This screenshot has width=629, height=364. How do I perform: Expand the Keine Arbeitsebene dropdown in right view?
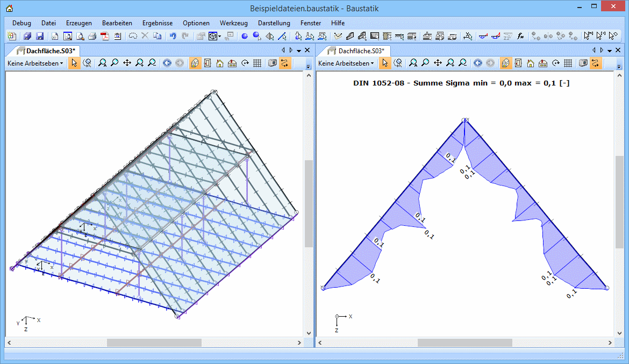click(x=346, y=63)
